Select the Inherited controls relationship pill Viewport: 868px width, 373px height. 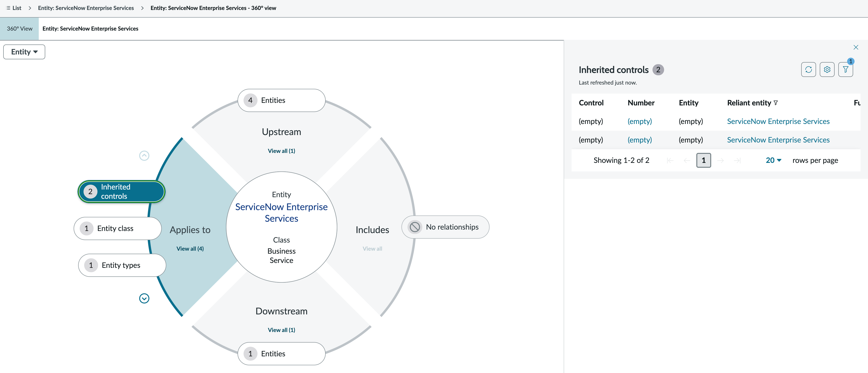121,192
